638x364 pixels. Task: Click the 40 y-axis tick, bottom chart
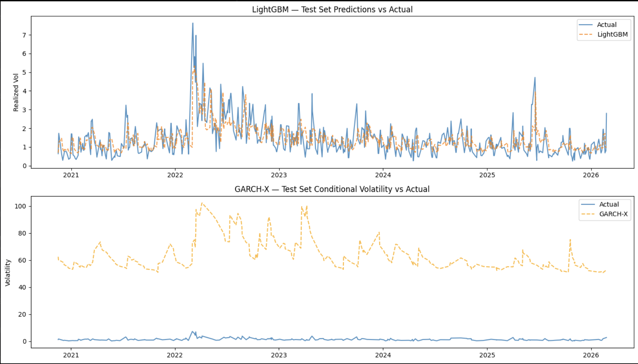[x=22, y=288]
